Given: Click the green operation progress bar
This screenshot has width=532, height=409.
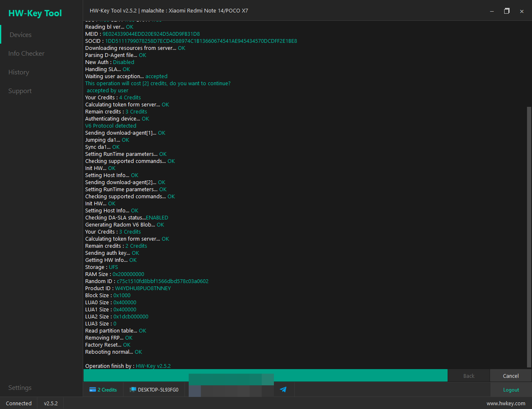Looking at the screenshot, I should click(x=265, y=375).
